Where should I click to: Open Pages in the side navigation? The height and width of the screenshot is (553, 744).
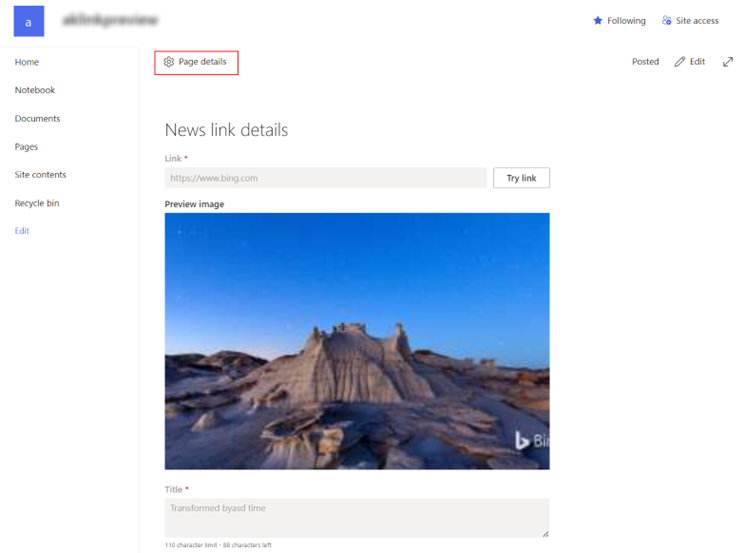pos(26,147)
